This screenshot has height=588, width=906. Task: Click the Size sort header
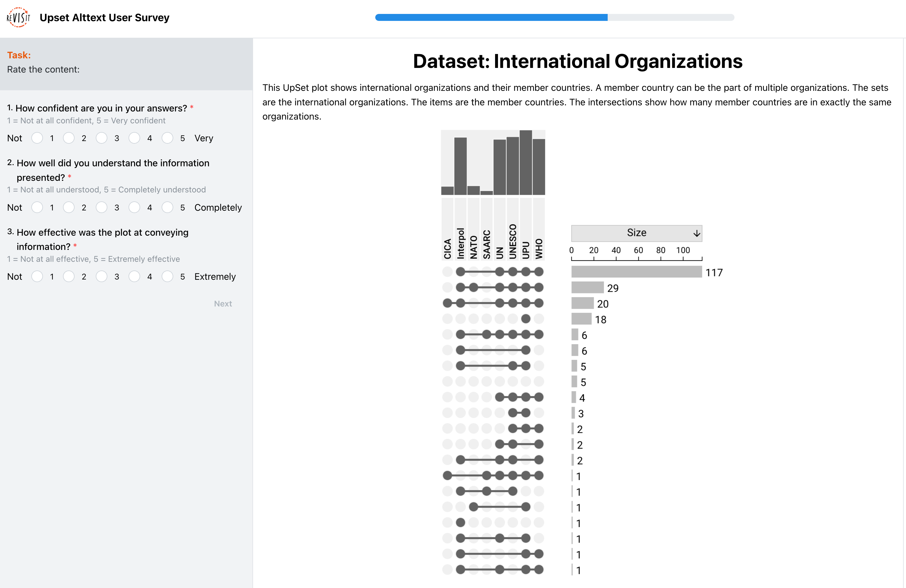pos(636,233)
